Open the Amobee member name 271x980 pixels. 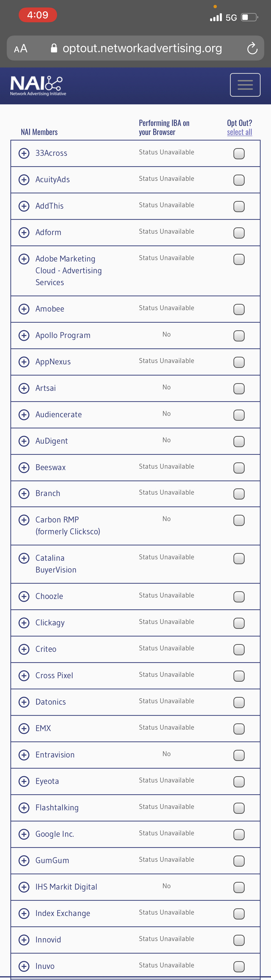[50, 309]
